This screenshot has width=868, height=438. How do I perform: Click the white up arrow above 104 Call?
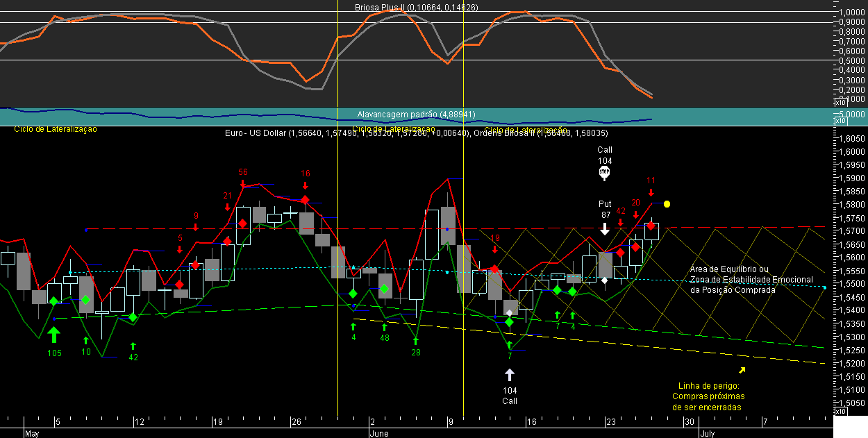coord(510,375)
